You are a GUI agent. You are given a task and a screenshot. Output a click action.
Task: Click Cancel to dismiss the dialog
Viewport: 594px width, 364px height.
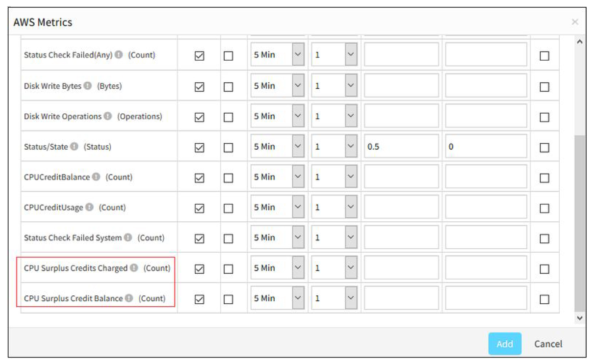[x=548, y=344]
